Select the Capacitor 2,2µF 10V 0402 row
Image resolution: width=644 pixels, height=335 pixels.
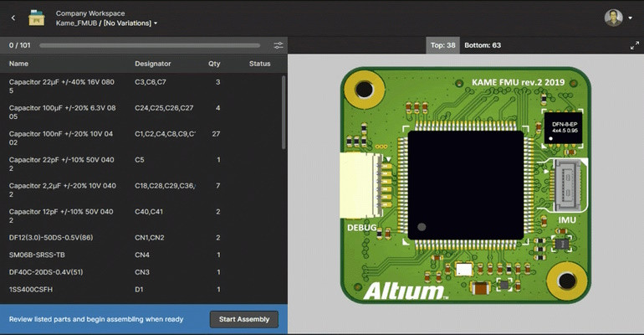[x=141, y=190]
